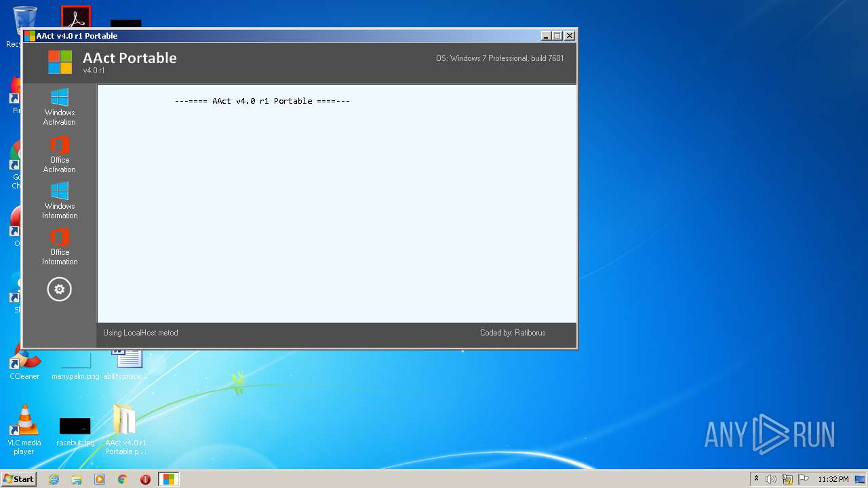The width and height of the screenshot is (868, 488).
Task: Select the VLC media player shortcut
Action: coord(24,430)
